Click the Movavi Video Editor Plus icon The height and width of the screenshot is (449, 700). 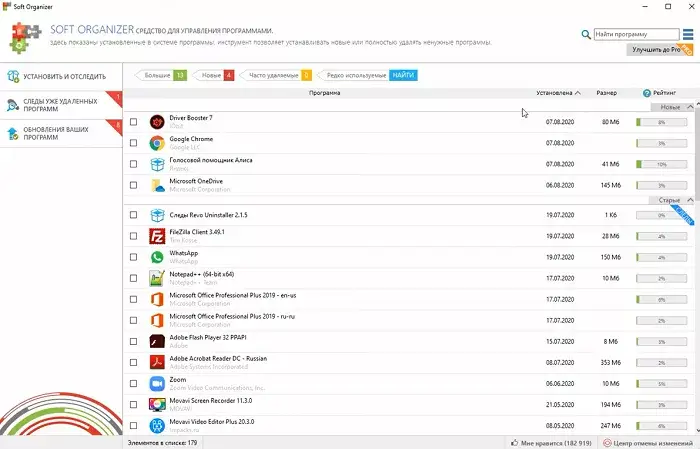157,425
